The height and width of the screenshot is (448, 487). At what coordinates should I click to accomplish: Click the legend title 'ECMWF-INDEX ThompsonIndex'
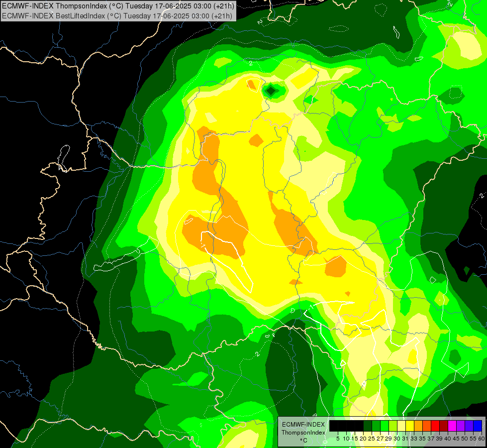[x=303, y=429]
